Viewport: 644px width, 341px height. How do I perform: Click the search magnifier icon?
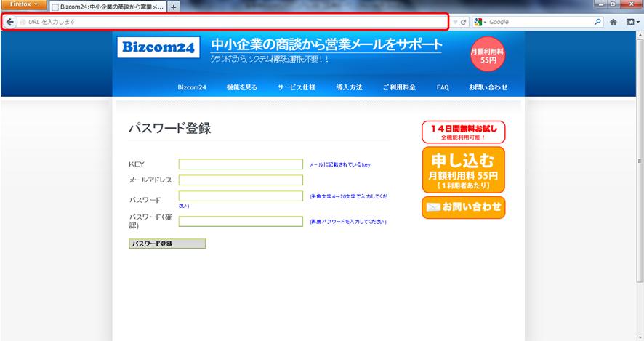coord(598,23)
